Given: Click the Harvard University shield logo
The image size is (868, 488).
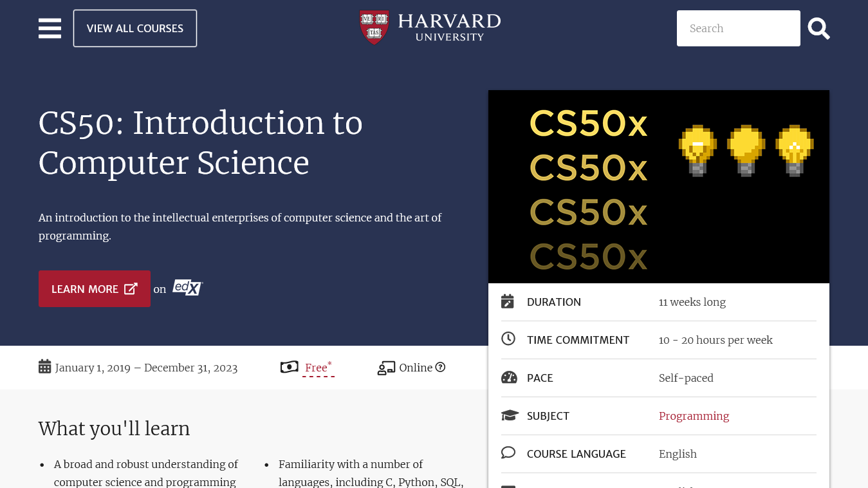Looking at the screenshot, I should [374, 27].
